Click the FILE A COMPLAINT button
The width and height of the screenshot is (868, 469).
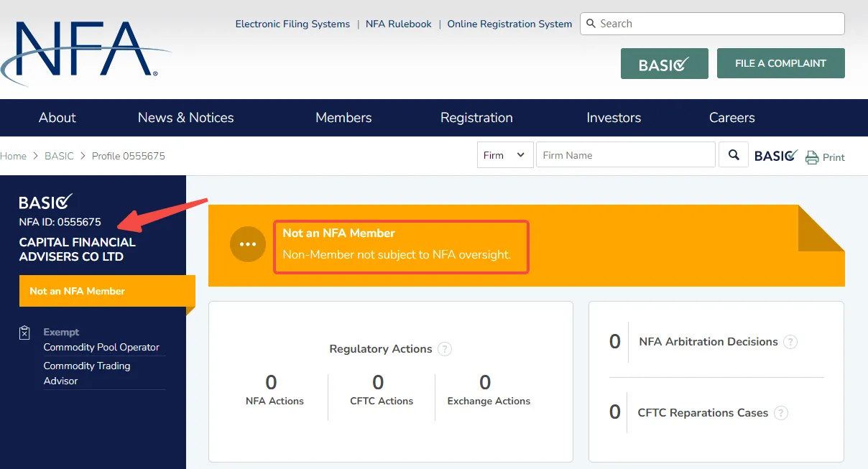[781, 63]
